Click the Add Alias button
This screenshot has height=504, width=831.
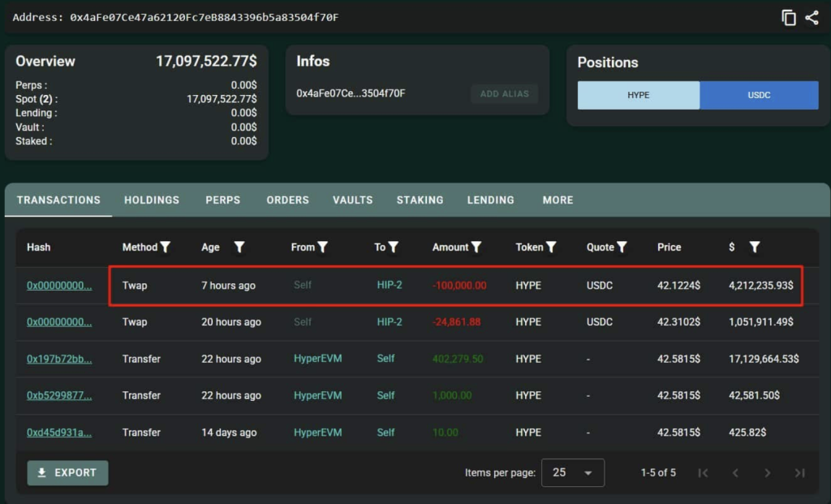[505, 94]
